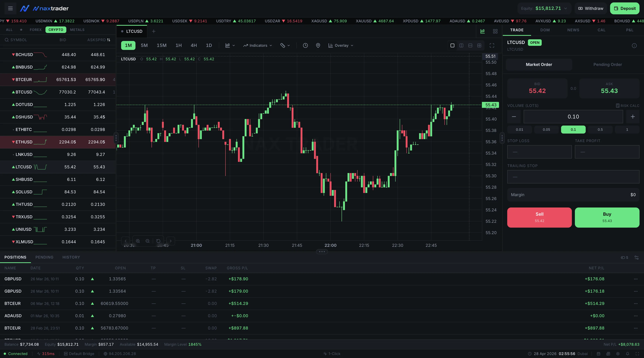Switch to multi-chart grid view icon
Image resolution: width=644 pixels, height=358 pixels.
(495, 31)
